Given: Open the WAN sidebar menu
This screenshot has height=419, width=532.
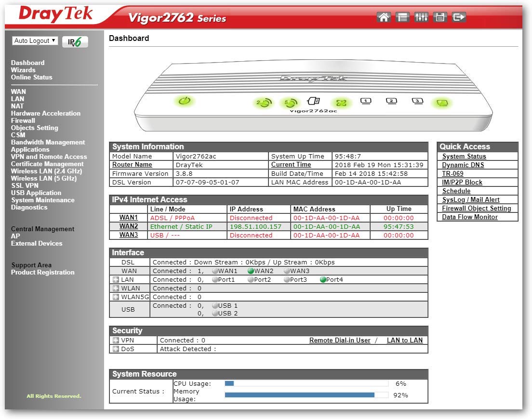Looking at the screenshot, I should click(18, 92).
